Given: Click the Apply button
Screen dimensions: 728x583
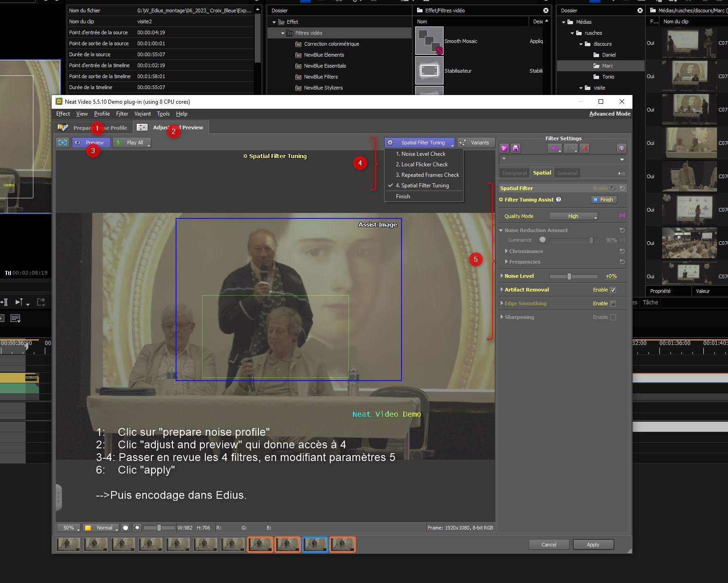Looking at the screenshot, I should [593, 545].
